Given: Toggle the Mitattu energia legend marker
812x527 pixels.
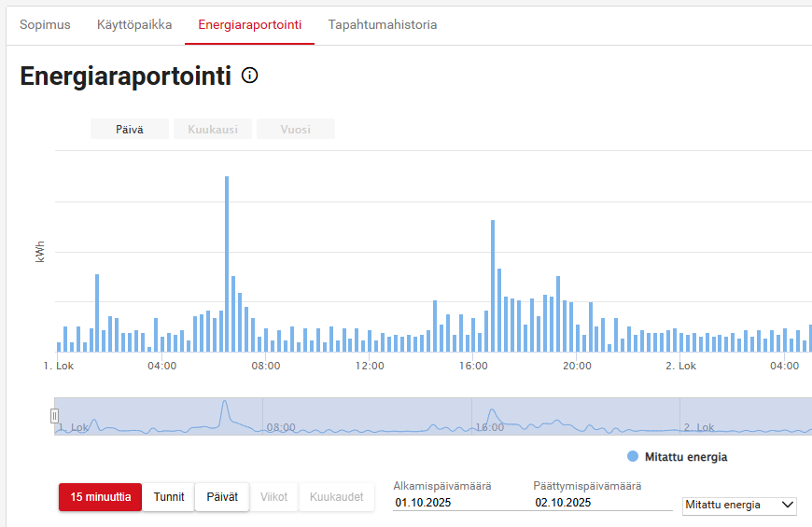Looking at the screenshot, I should pos(633,457).
